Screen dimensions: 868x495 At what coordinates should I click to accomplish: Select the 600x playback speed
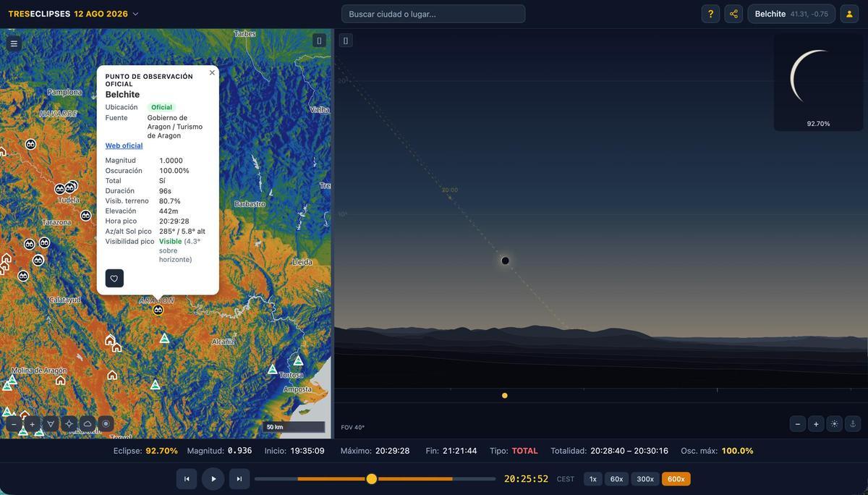tap(676, 479)
